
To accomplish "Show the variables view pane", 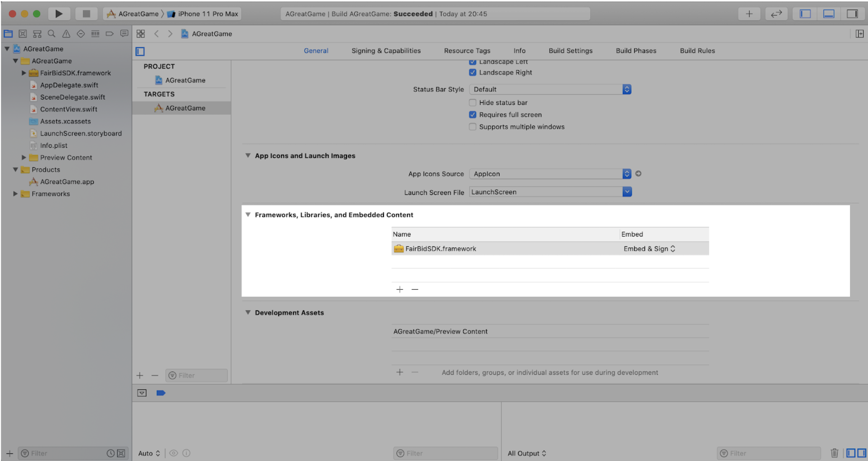I will point(851,453).
